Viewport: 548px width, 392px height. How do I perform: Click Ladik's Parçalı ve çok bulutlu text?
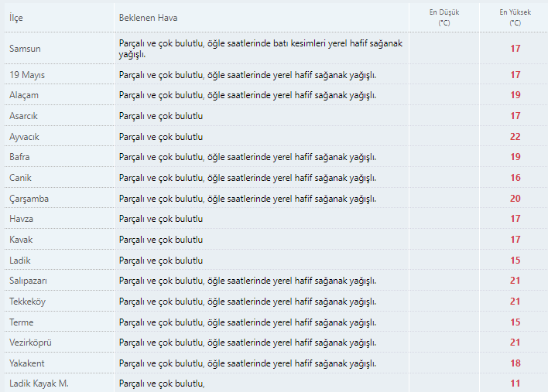pos(161,261)
